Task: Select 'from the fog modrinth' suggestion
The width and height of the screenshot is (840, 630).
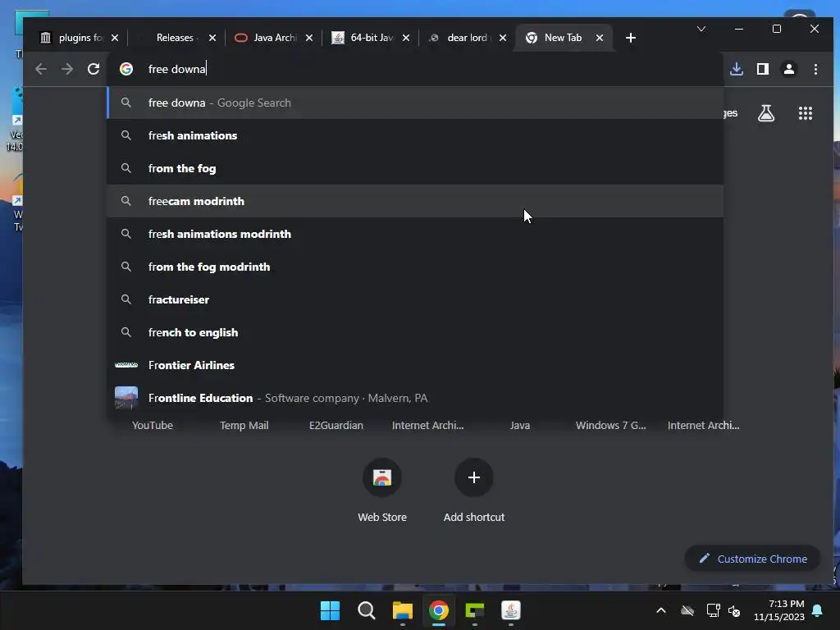Action: click(x=415, y=267)
